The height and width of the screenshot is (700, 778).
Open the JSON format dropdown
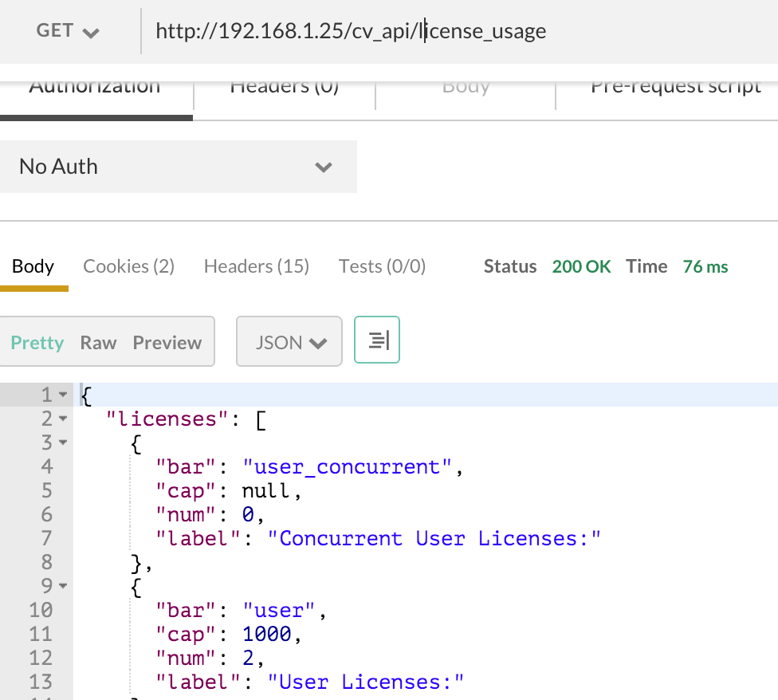pos(289,342)
